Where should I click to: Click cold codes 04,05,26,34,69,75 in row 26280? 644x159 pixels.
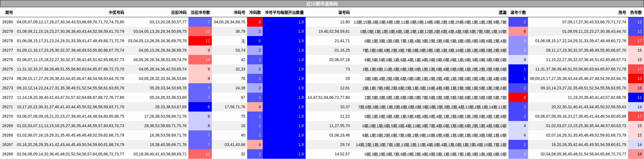click(x=230, y=22)
